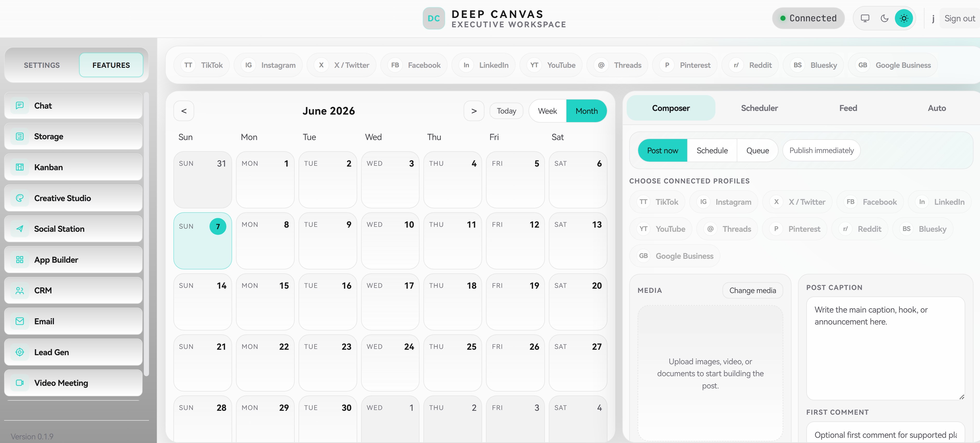
Task: Select Wednesday June 17 calendar cell
Action: tap(390, 302)
